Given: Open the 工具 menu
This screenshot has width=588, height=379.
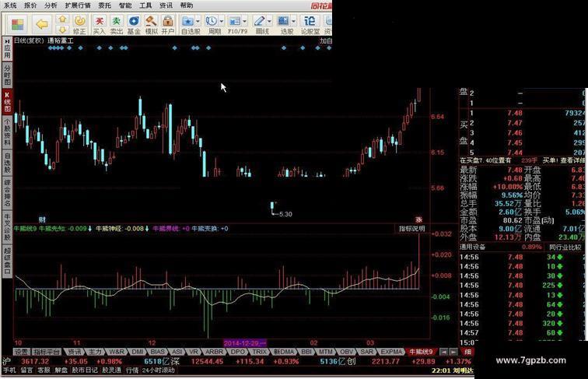Looking at the screenshot, I should (145, 5).
